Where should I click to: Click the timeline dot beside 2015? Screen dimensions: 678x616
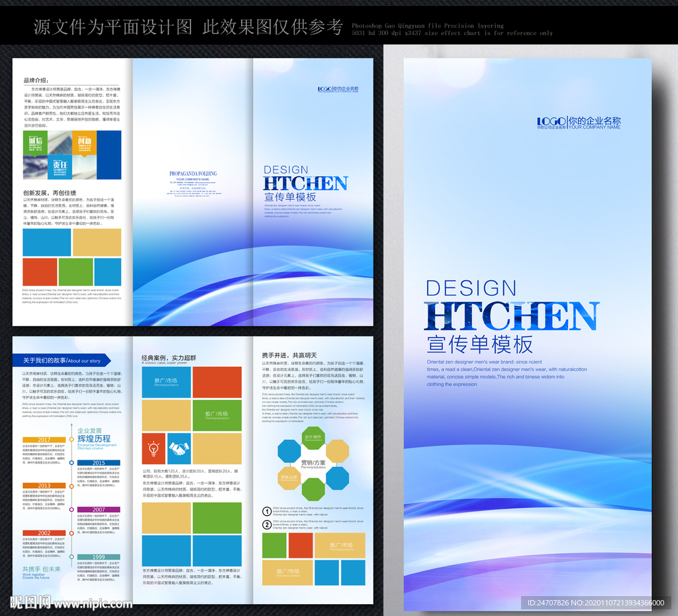72,463
